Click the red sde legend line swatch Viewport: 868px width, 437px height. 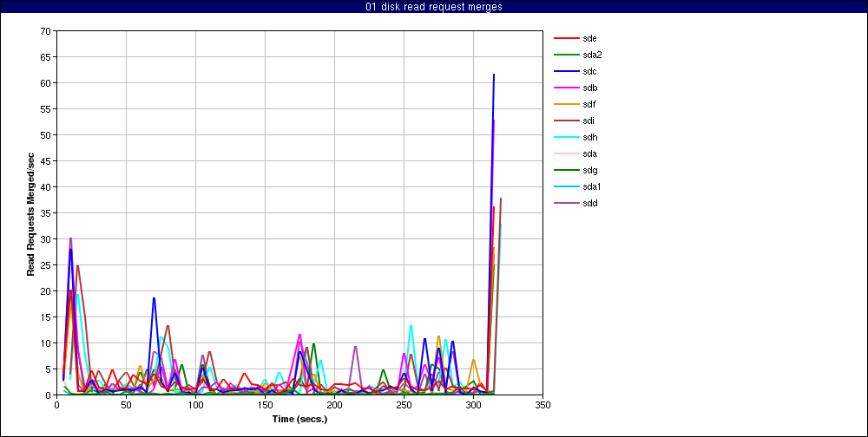565,38
